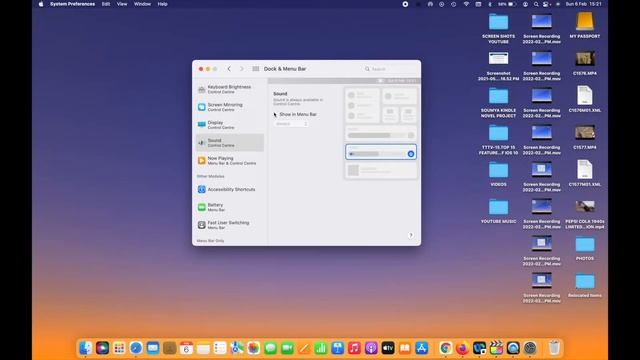
Task: Select SOUMYA KINDLE NOVEL PROJECT folder
Action: 498,102
